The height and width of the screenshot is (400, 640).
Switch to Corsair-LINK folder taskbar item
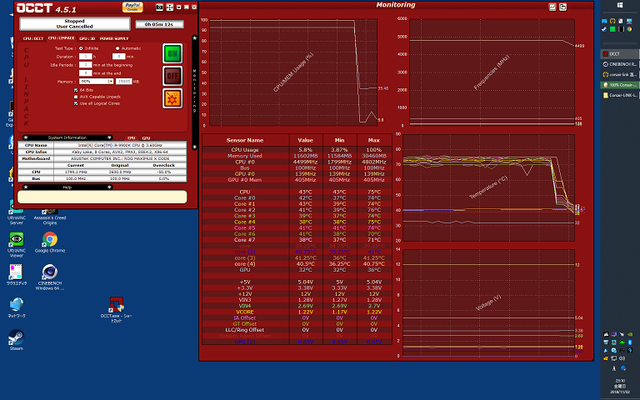click(619, 95)
